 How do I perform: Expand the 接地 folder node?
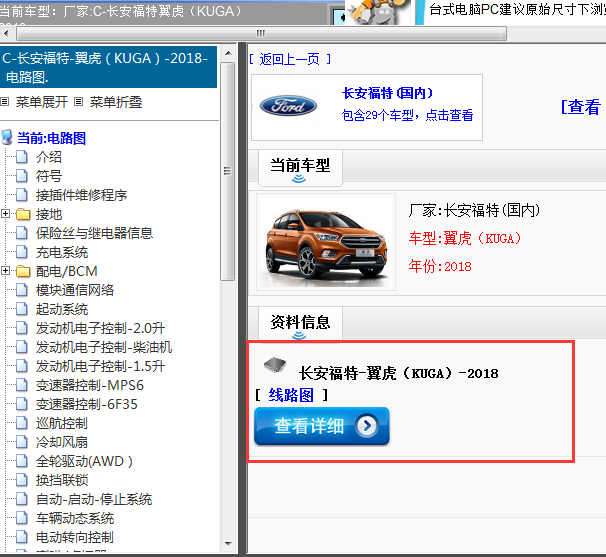coord(5,213)
